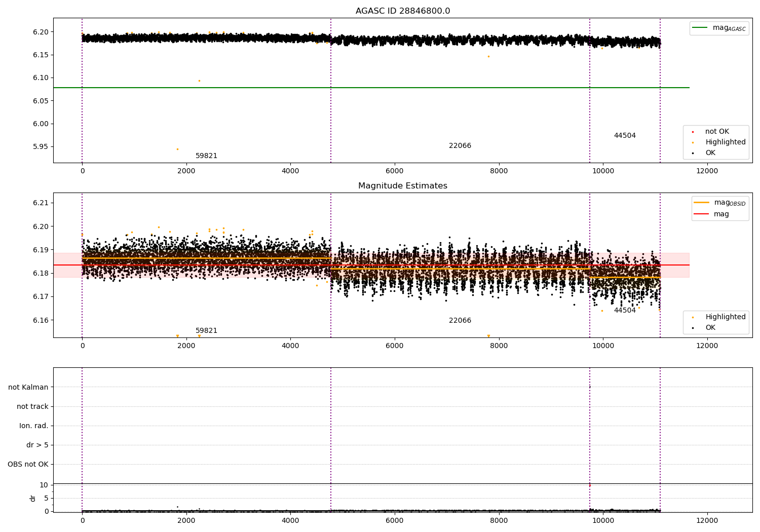
Task: Click 'Highlighted' legend entry in AGASC ID plot
Action: (719, 142)
